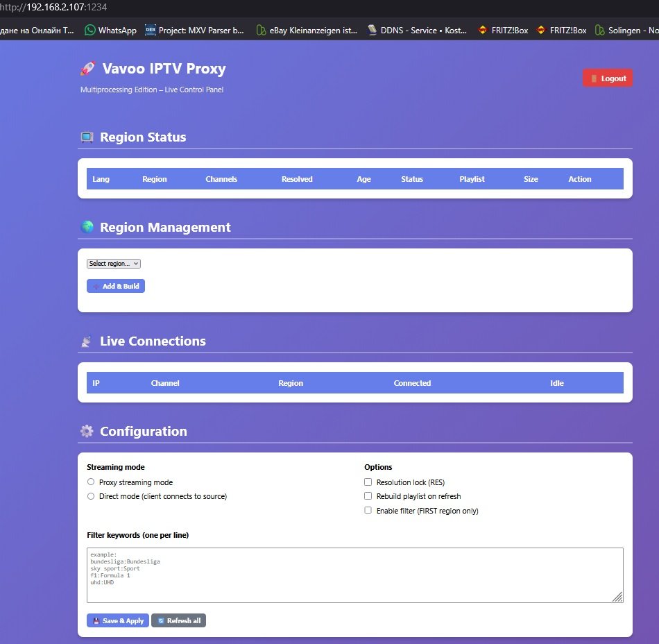Click the Channels column header
The image size is (659, 644).
[x=221, y=179]
